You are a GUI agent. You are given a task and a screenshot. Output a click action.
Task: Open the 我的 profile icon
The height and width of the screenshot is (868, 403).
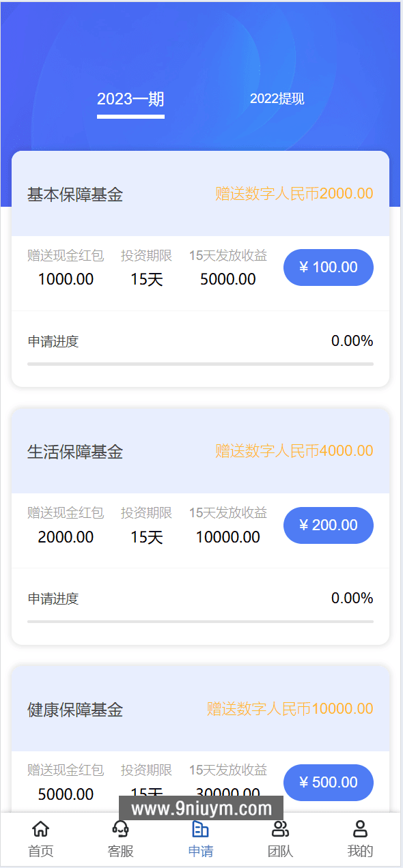coord(361,828)
